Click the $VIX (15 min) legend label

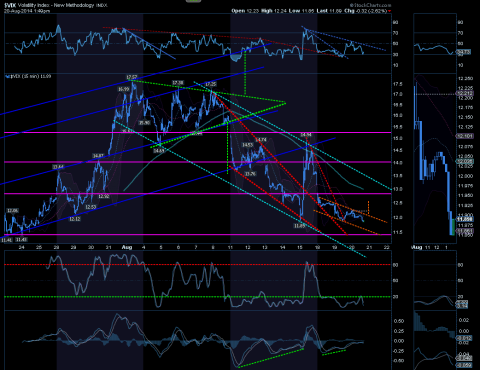click(x=28, y=76)
